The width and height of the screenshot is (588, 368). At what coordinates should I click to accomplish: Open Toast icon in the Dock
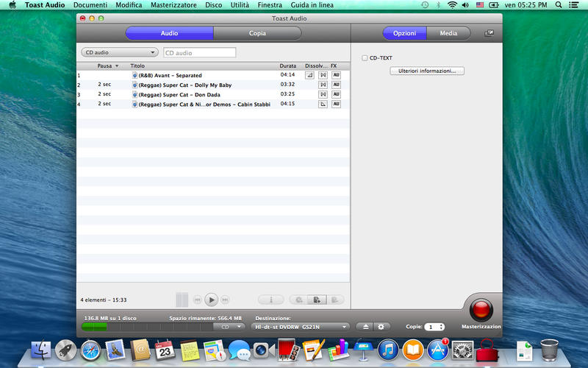[487, 350]
